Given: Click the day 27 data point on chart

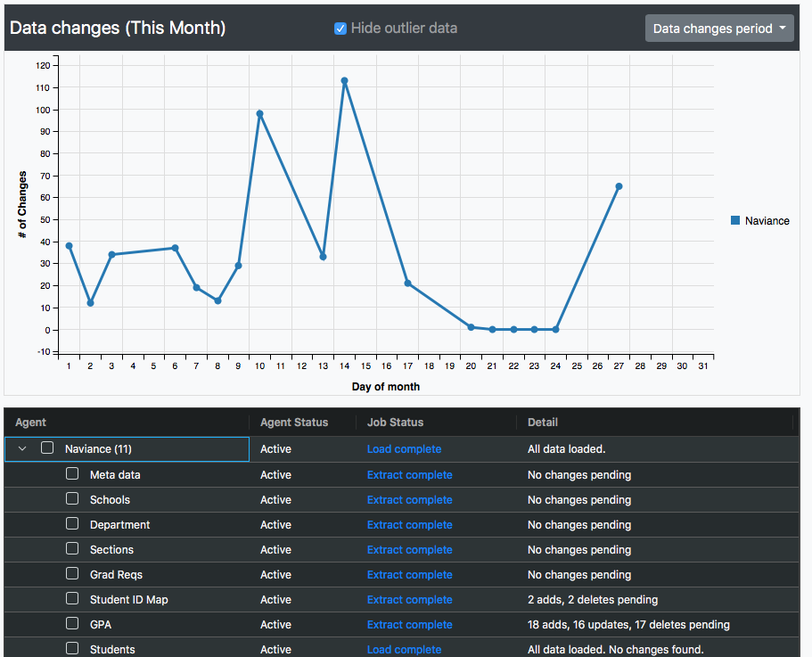Looking at the screenshot, I should click(x=619, y=186).
